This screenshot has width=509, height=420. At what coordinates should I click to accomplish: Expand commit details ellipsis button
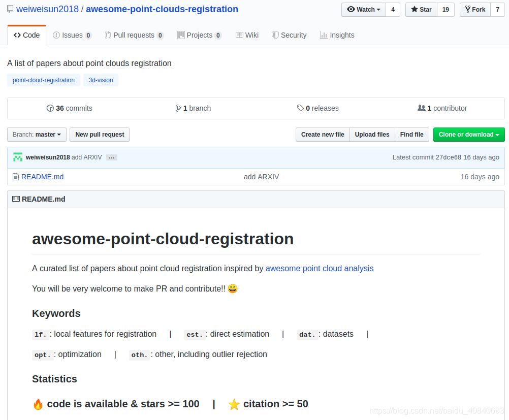tap(112, 157)
